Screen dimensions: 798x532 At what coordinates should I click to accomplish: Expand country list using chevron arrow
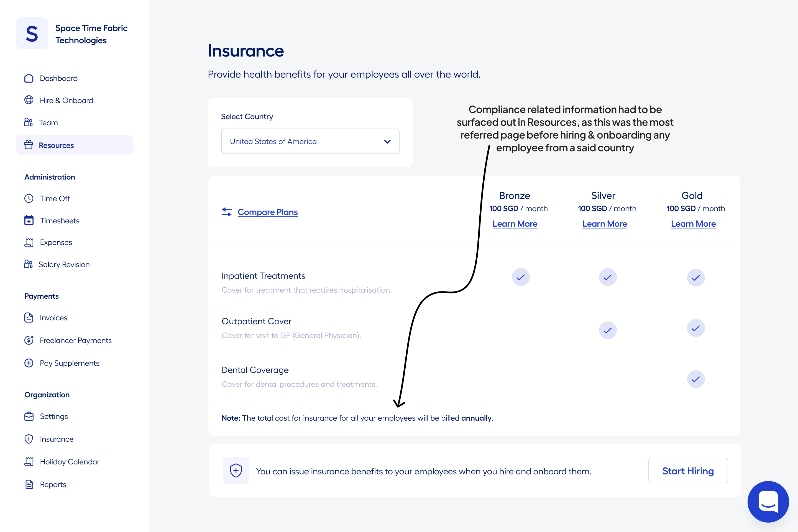click(387, 142)
